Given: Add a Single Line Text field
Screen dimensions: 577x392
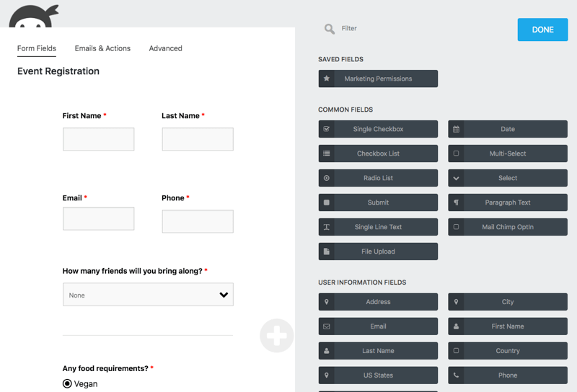Looking at the screenshot, I should click(x=378, y=227).
